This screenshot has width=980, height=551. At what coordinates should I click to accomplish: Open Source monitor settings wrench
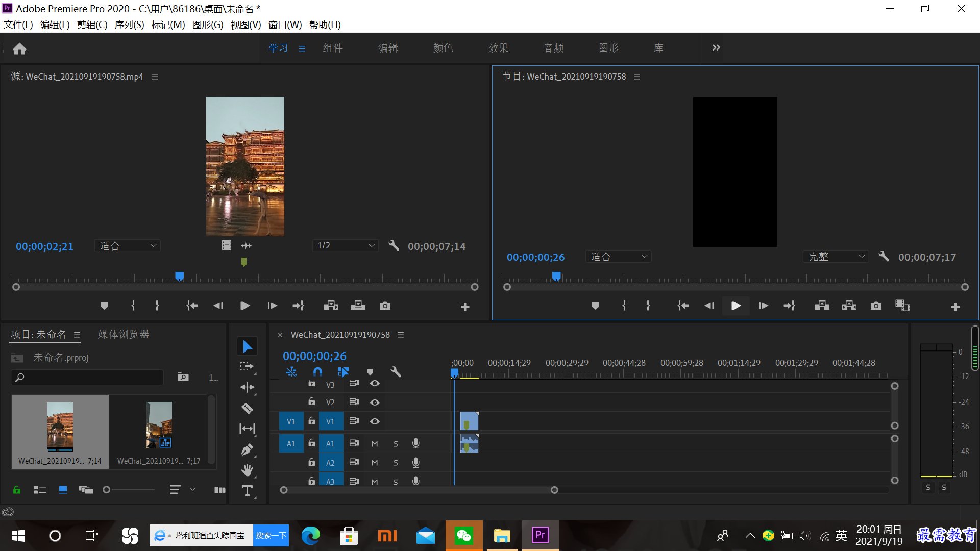click(x=394, y=245)
